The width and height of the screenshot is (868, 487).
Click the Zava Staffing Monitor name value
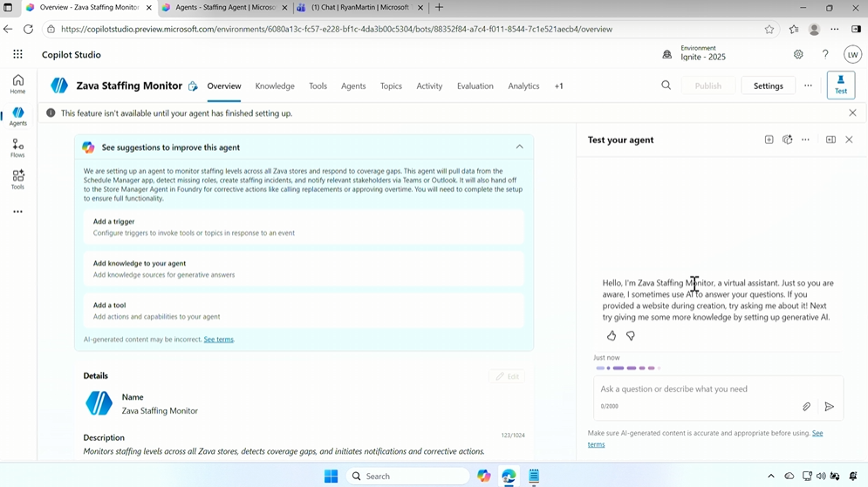coord(160,410)
